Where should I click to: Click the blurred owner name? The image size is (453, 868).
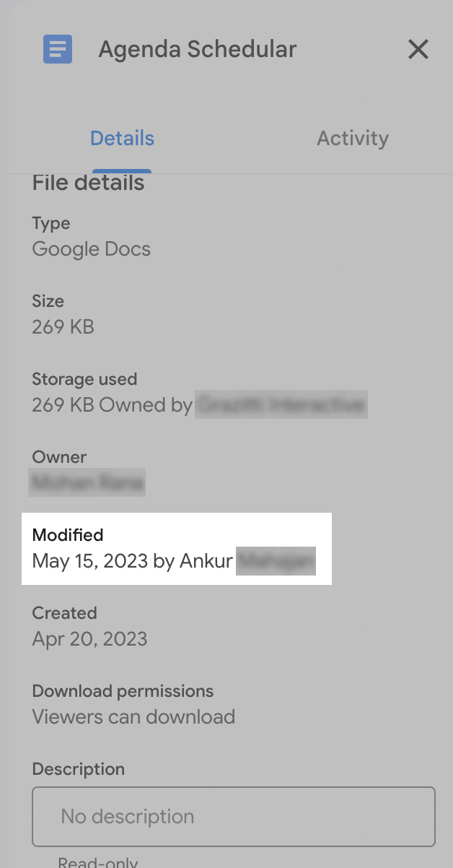tap(87, 482)
